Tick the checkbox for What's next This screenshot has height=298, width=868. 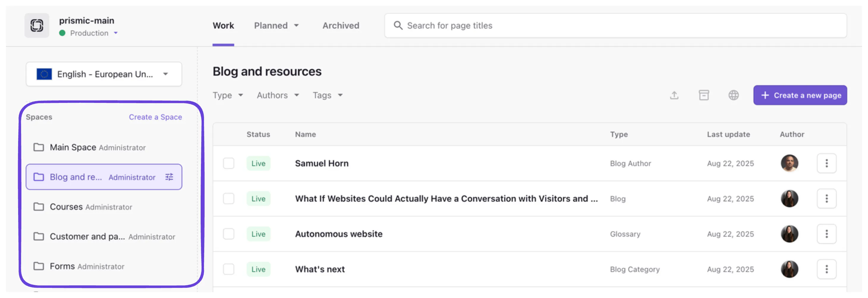click(229, 269)
